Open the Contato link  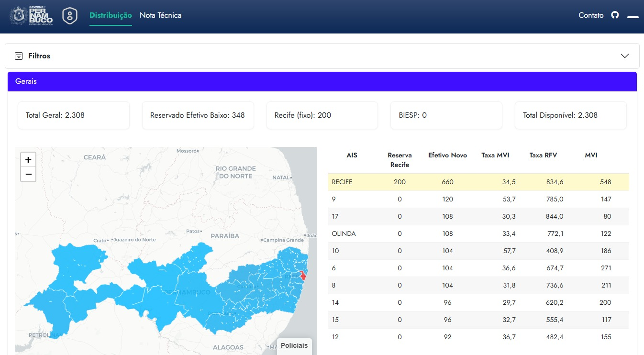click(591, 15)
